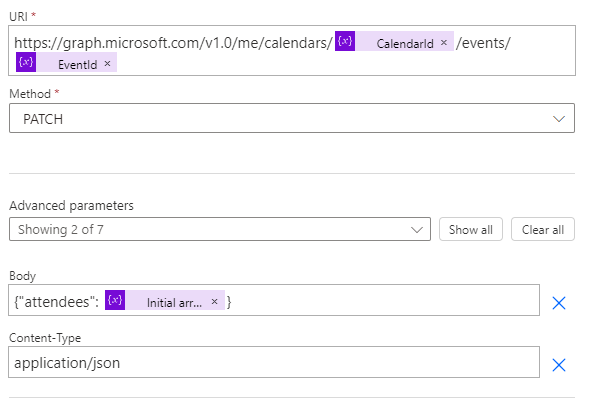Click the /events/ text in URI
This screenshot has width=592, height=406.
coord(483,43)
